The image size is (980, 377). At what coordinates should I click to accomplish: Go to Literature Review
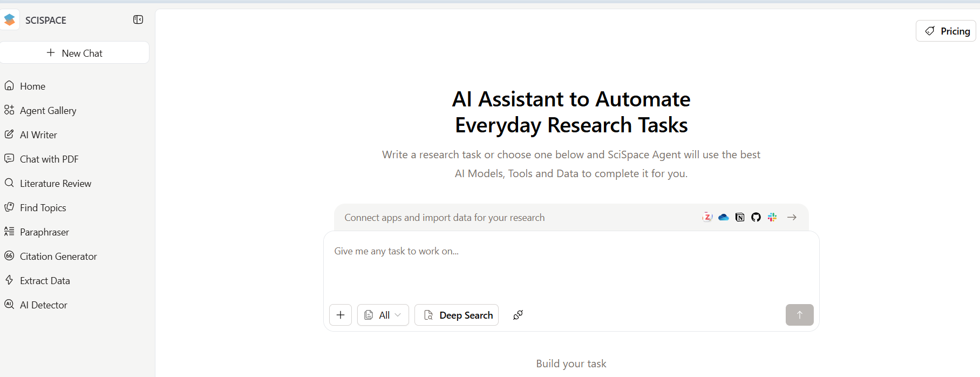coord(55,184)
